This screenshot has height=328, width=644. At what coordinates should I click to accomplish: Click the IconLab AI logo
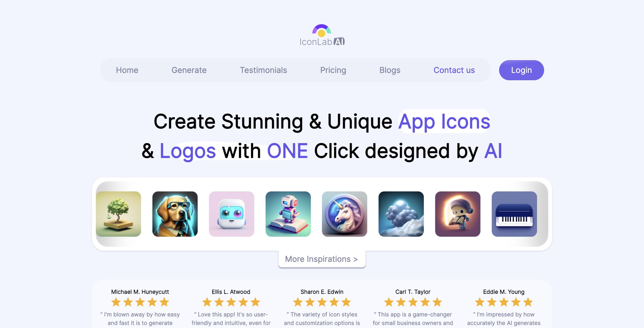(x=322, y=35)
